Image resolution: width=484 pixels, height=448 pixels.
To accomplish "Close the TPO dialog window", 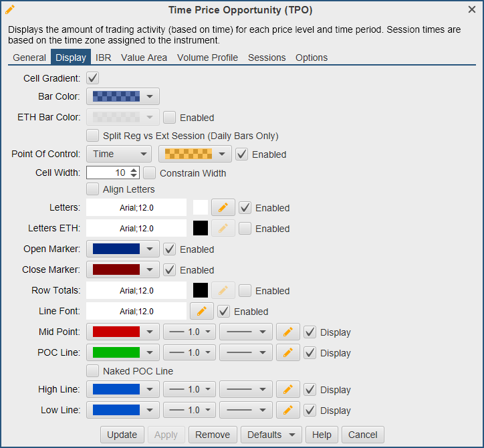I will click(x=471, y=9).
